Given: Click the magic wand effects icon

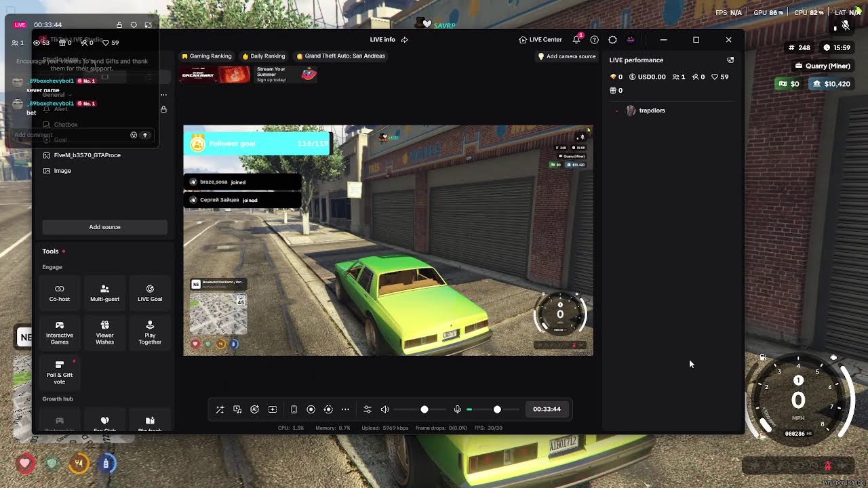Looking at the screenshot, I should point(220,409).
